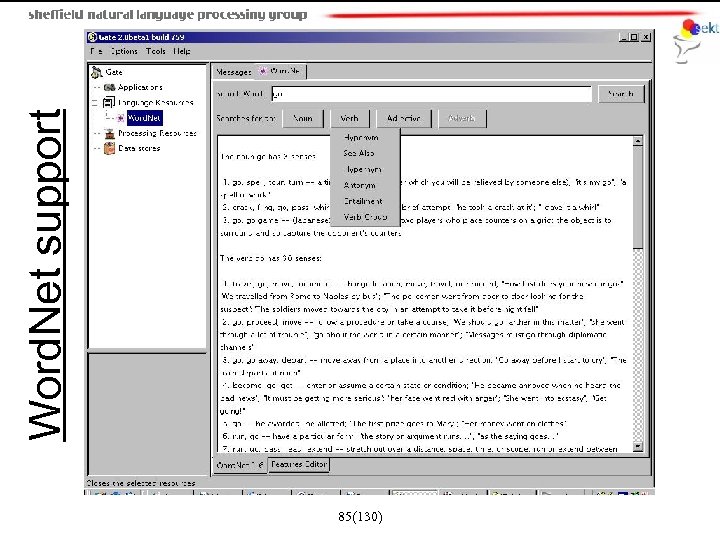Click the Applications tree icon
This screenshot has width=720, height=540.
[109, 87]
